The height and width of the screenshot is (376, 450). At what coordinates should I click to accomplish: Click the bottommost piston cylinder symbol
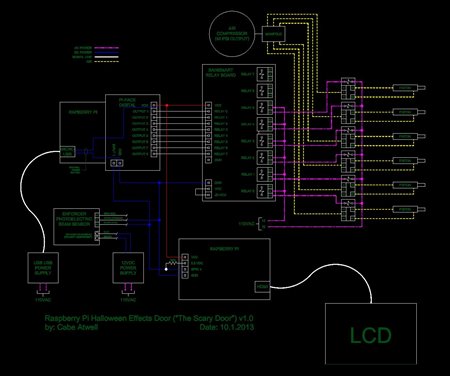click(409, 209)
